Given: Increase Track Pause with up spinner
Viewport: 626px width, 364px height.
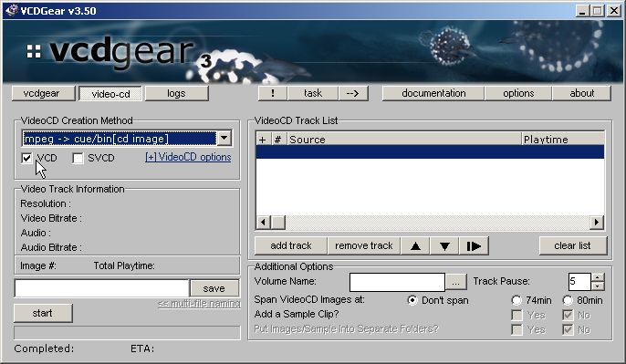Looking at the screenshot, I should (598, 277).
